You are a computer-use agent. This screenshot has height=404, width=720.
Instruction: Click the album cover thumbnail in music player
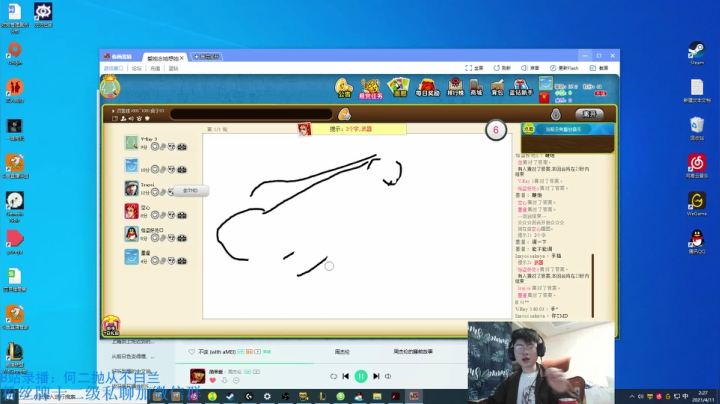tap(197, 376)
